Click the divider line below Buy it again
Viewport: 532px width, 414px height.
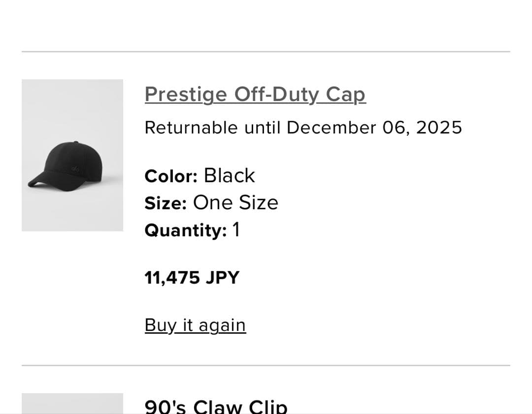(266, 364)
